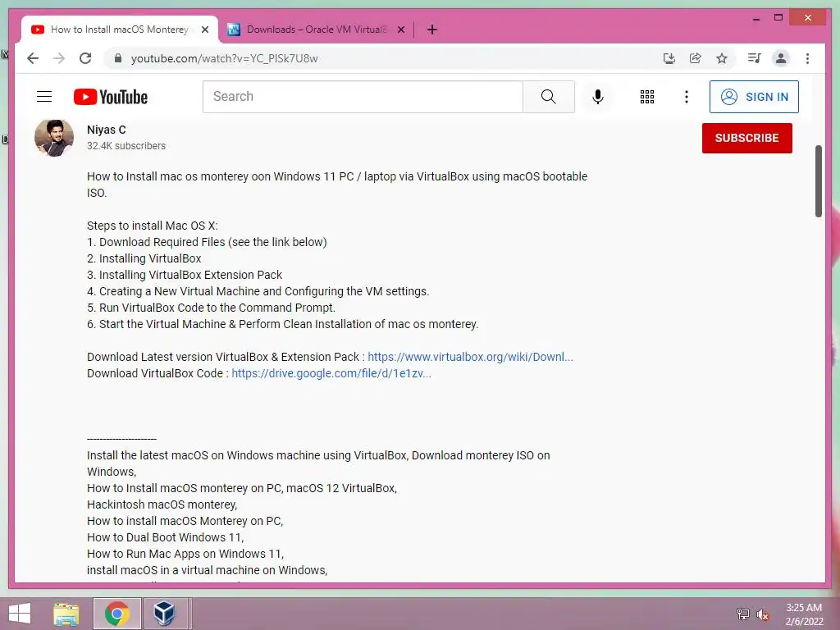Click the Chrome taskbar icon
The height and width of the screenshot is (630, 840).
click(x=117, y=614)
